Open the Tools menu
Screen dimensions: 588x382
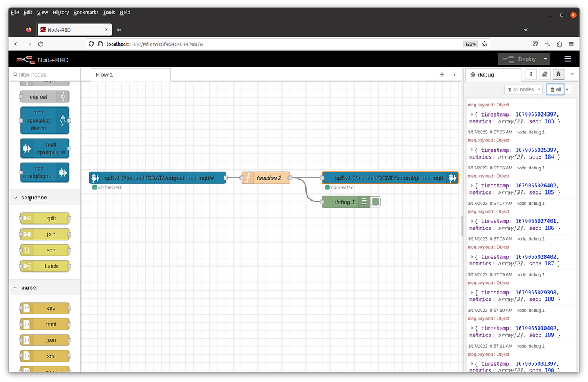[109, 13]
